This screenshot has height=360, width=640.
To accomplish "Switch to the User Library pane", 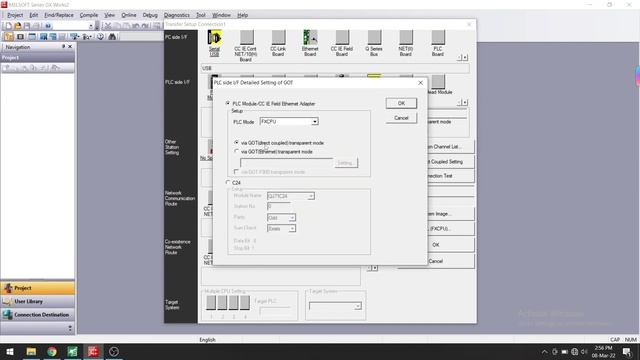I will coord(38,302).
